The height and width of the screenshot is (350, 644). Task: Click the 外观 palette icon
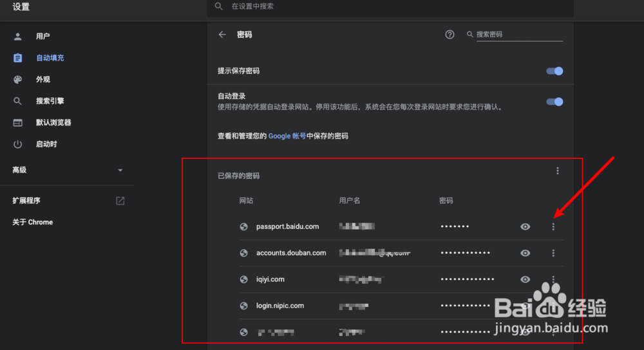[17, 80]
